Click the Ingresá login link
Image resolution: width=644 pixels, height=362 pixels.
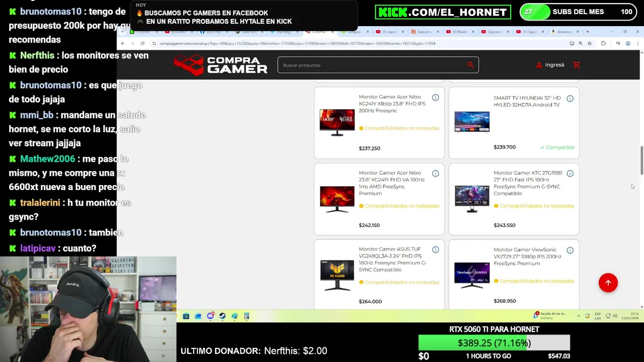[x=554, y=65]
